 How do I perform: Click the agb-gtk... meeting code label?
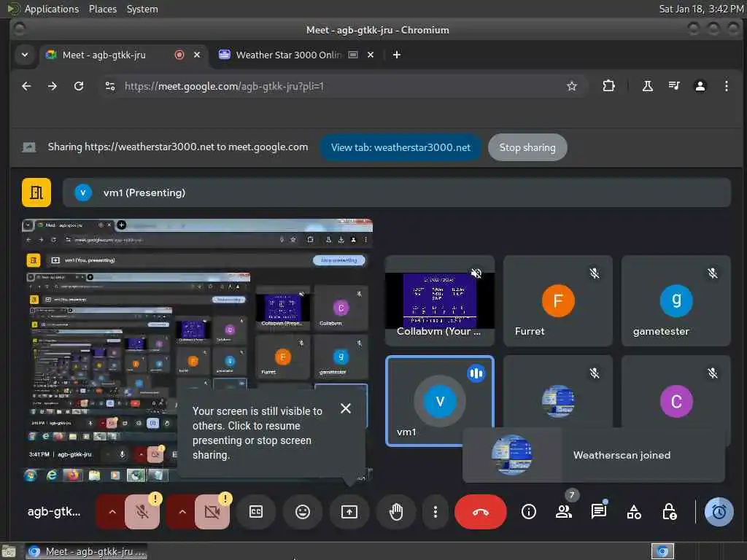54,512
